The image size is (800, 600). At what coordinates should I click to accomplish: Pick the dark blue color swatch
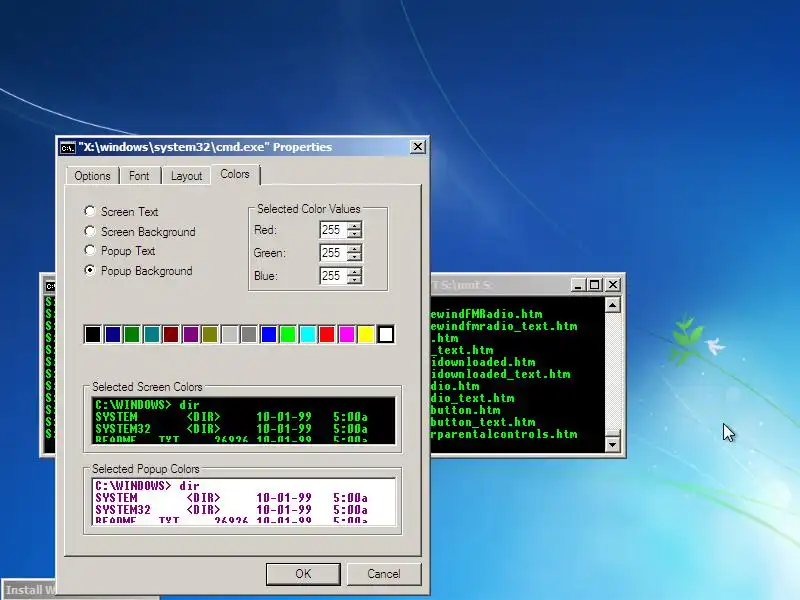tap(112, 335)
